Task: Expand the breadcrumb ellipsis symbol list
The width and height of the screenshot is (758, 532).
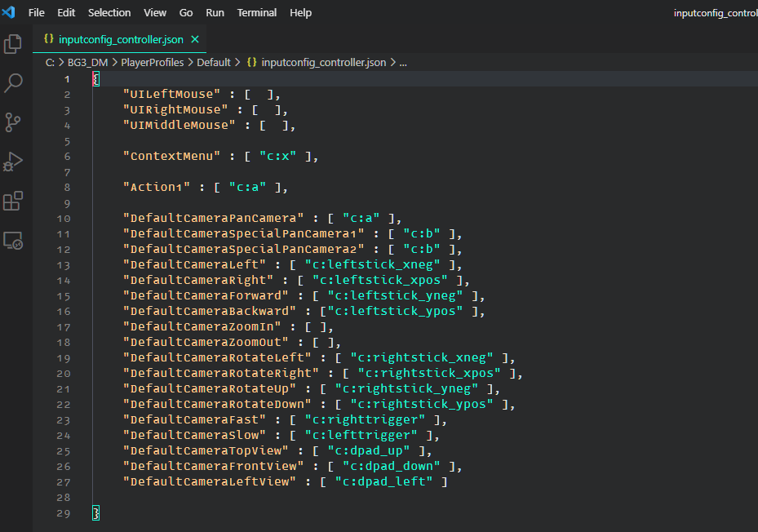Action: pyautogui.click(x=402, y=62)
